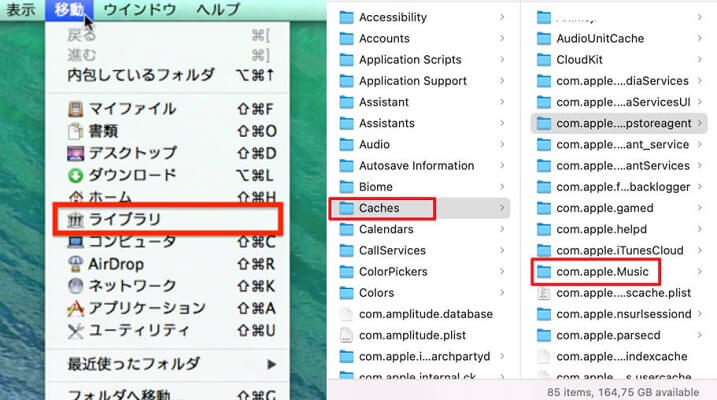Click the com.amplitude.database file icon
The image size is (717, 400).
click(347, 314)
